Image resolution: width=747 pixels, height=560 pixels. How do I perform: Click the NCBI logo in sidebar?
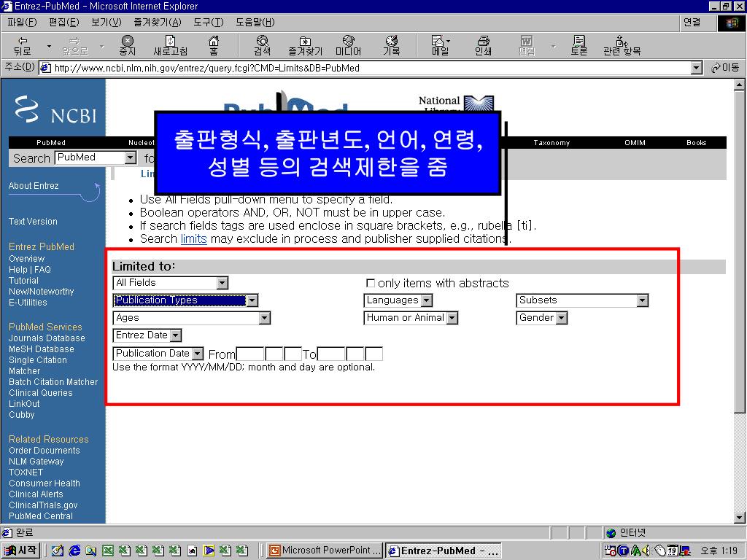tap(55, 109)
